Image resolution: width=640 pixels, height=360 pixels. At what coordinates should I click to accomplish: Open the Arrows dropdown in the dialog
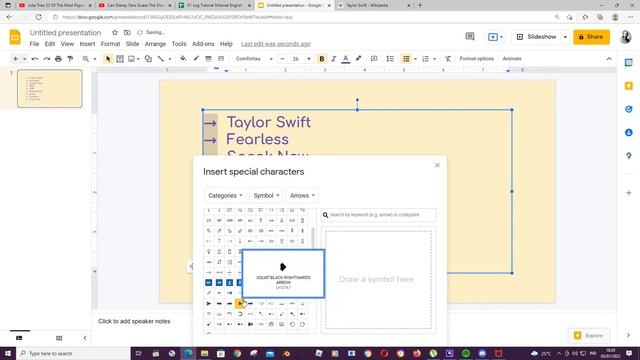pyautogui.click(x=302, y=196)
